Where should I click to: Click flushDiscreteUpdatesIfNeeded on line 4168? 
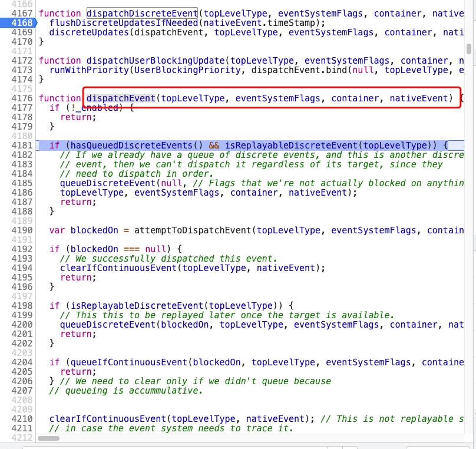(124, 23)
